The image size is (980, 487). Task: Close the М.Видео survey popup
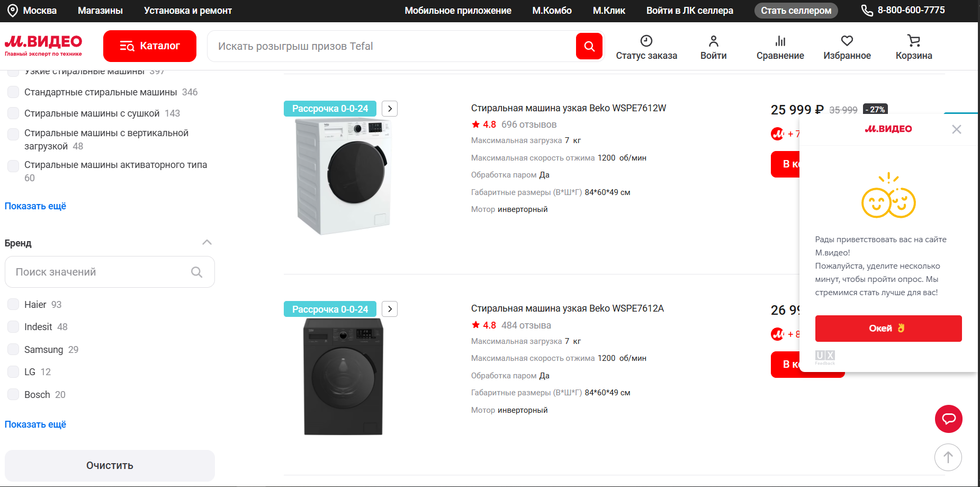(x=956, y=129)
